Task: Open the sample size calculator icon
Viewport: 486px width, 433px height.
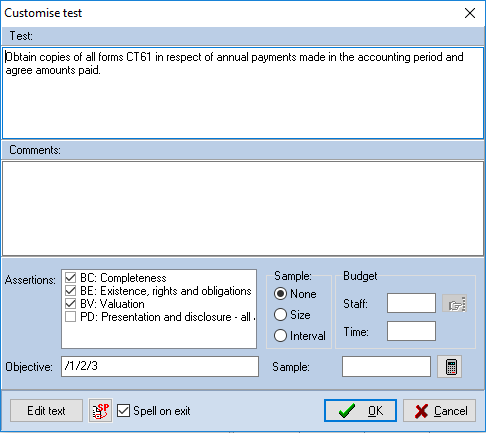Action: tap(450, 367)
